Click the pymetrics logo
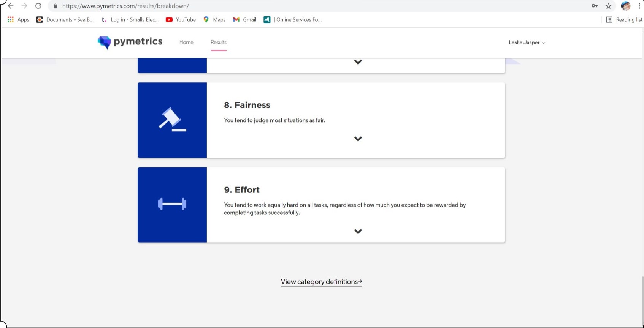 130,42
